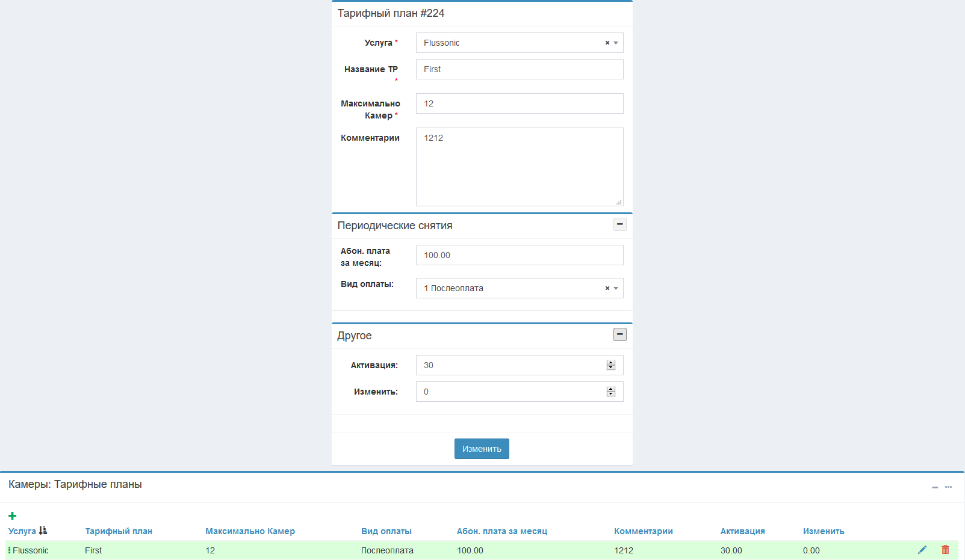Open the three-dots panel options menu
This screenshot has width=965, height=560.
948,487
